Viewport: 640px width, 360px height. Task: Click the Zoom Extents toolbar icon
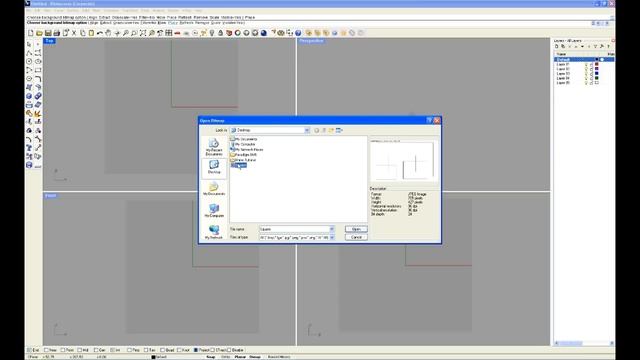coord(143,33)
